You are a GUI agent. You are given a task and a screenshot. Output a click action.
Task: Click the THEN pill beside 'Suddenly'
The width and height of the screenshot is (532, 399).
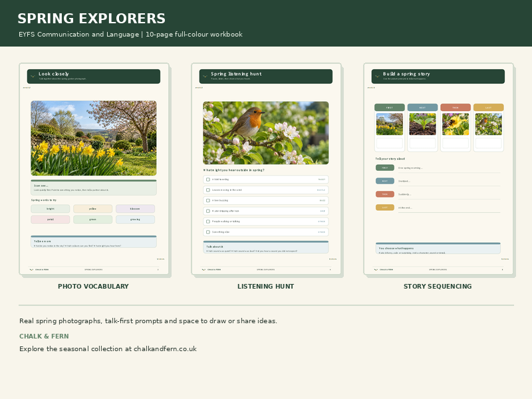coord(385,194)
